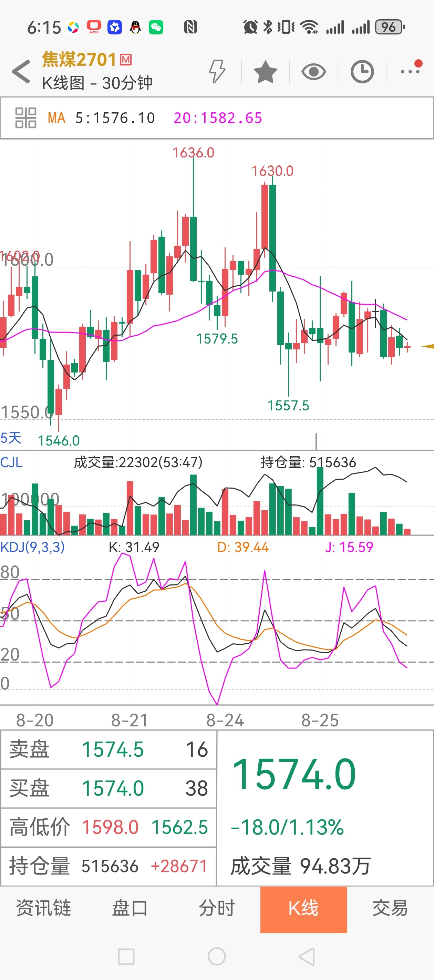Open the NFC status bar icon
Viewport: 434px width, 980px height.
tap(190, 27)
